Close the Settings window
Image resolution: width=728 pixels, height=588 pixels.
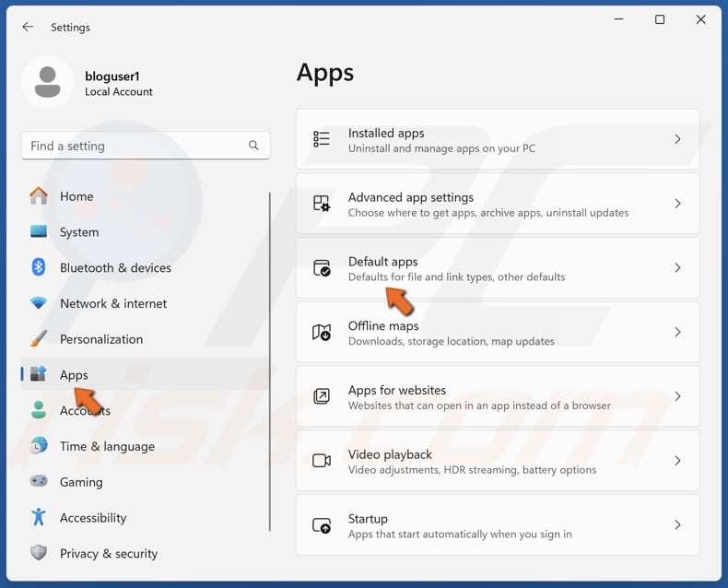point(700,19)
